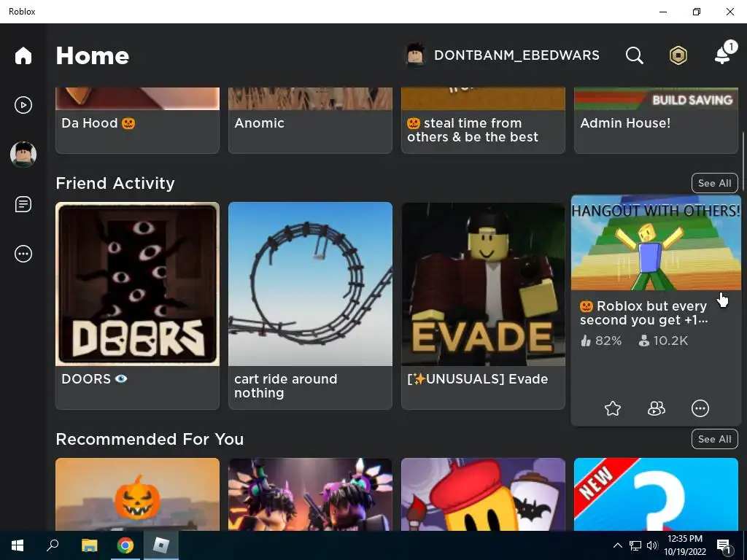747x560 pixels.
Task: Open the Home icon in the sidebar
Action: pyautogui.click(x=23, y=55)
